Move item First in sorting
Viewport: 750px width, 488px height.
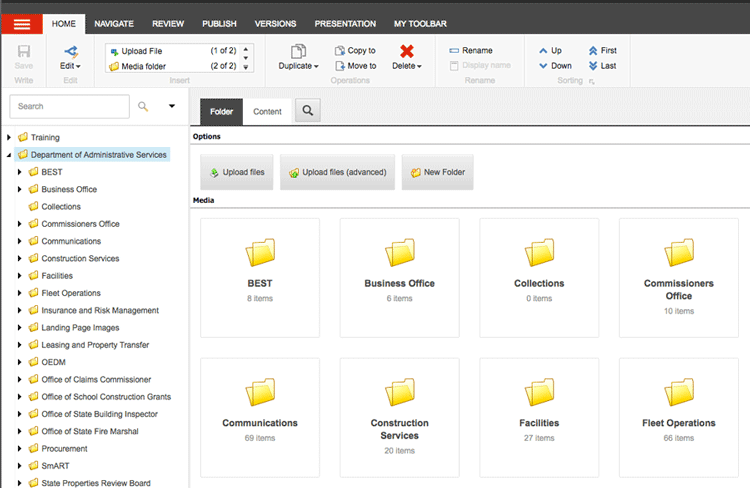pyautogui.click(x=602, y=50)
